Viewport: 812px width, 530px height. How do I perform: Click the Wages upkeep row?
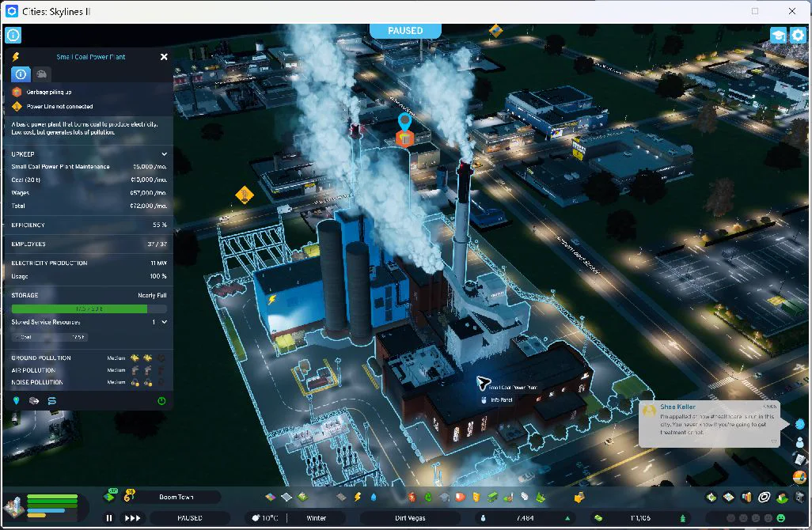tap(89, 193)
